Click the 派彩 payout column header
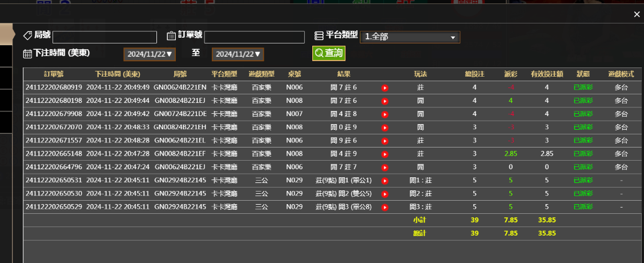644x263 pixels. (x=510, y=74)
